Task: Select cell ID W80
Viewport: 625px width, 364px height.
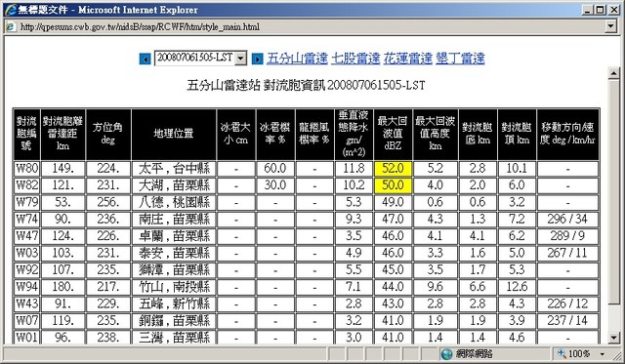Action: 26,168
